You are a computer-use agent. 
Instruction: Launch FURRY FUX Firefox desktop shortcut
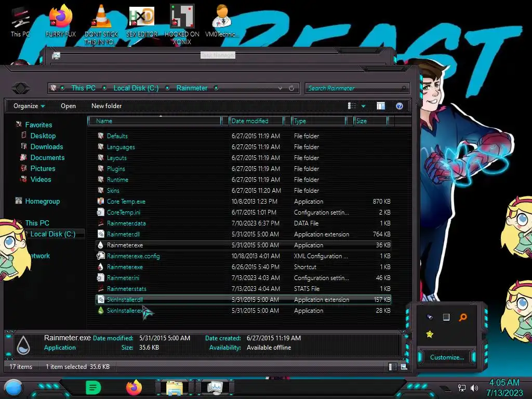[x=61, y=21]
